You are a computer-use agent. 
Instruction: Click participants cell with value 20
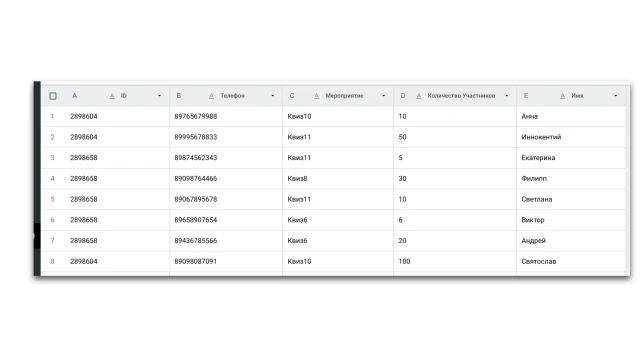(x=455, y=241)
